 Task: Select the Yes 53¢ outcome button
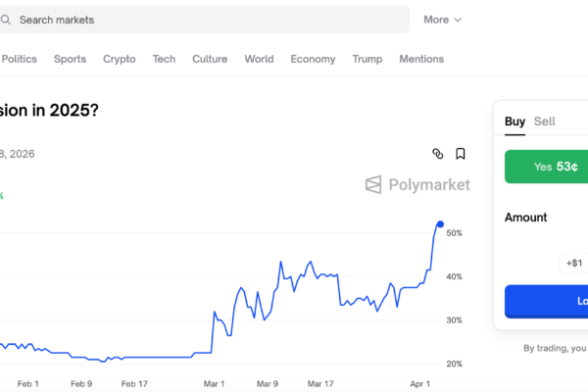546,167
